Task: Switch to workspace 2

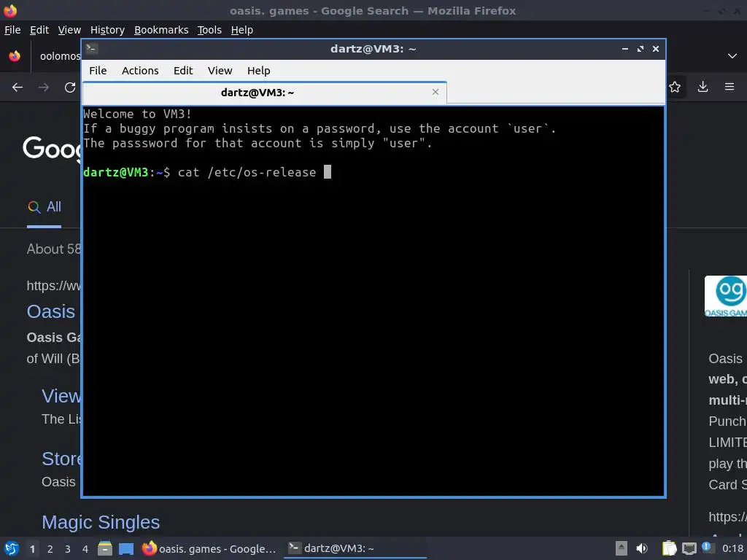Action: click(50, 549)
